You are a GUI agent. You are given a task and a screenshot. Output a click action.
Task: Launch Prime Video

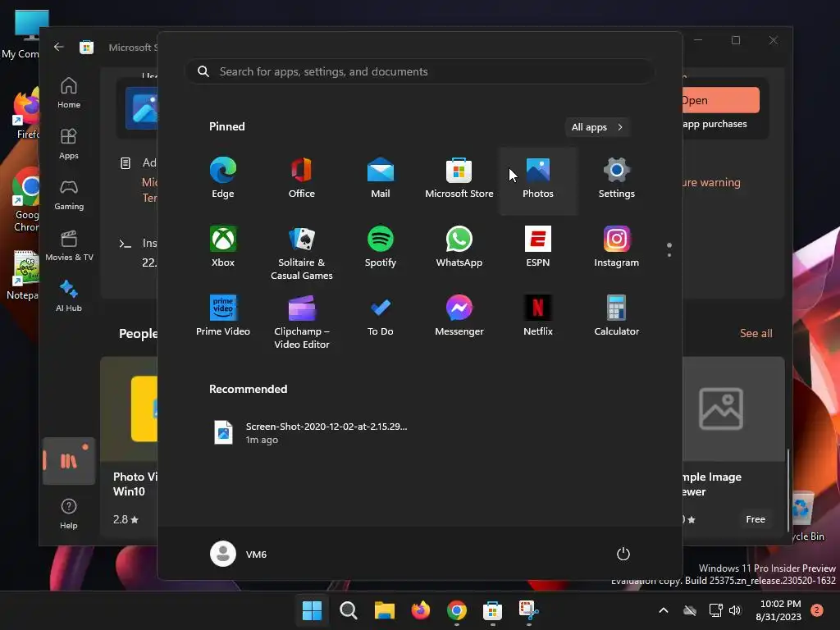223,317
